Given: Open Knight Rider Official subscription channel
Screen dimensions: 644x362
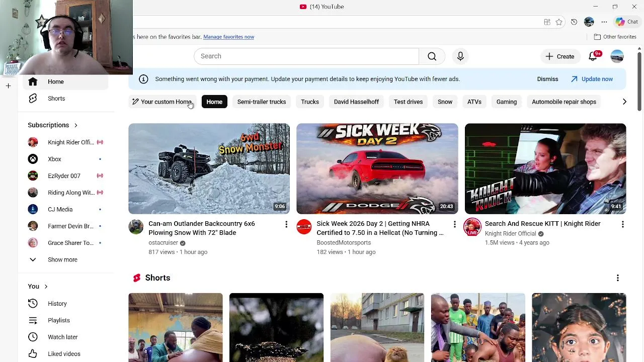Looking at the screenshot, I should [65, 142].
